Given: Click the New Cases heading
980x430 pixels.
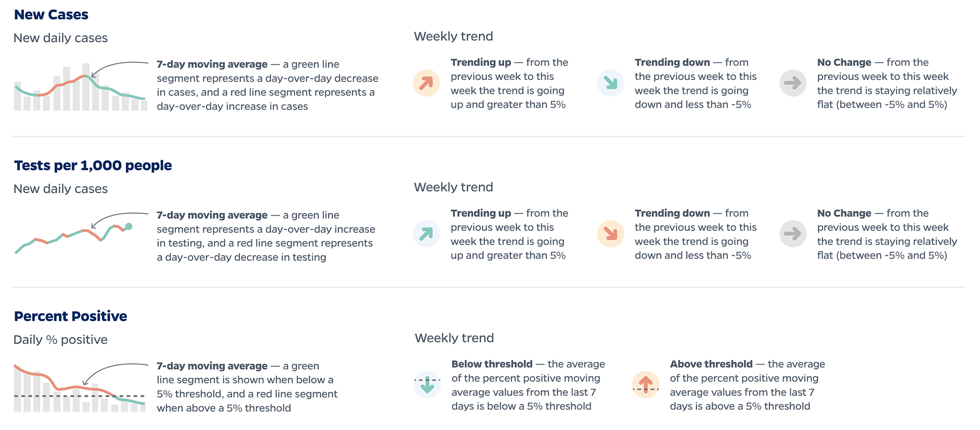Looking at the screenshot, I should [x=51, y=15].
